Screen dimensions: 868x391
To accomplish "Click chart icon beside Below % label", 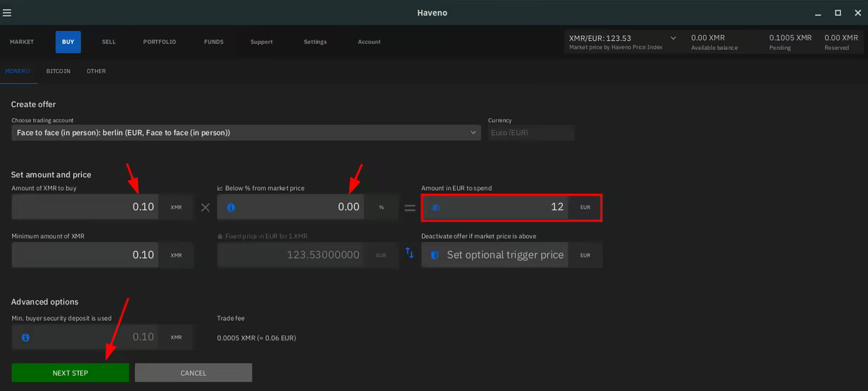I will pos(220,188).
